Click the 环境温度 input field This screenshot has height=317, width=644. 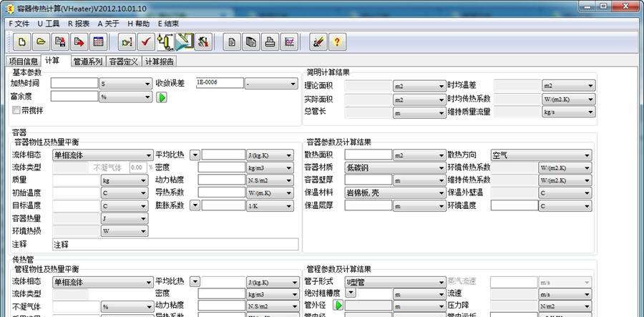[x=514, y=205]
